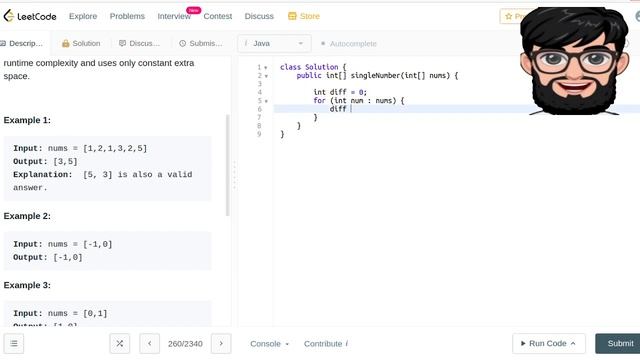Screen dimensions: 640x360
Task: Switch to the locked Solution tab
Action: [x=81, y=43]
